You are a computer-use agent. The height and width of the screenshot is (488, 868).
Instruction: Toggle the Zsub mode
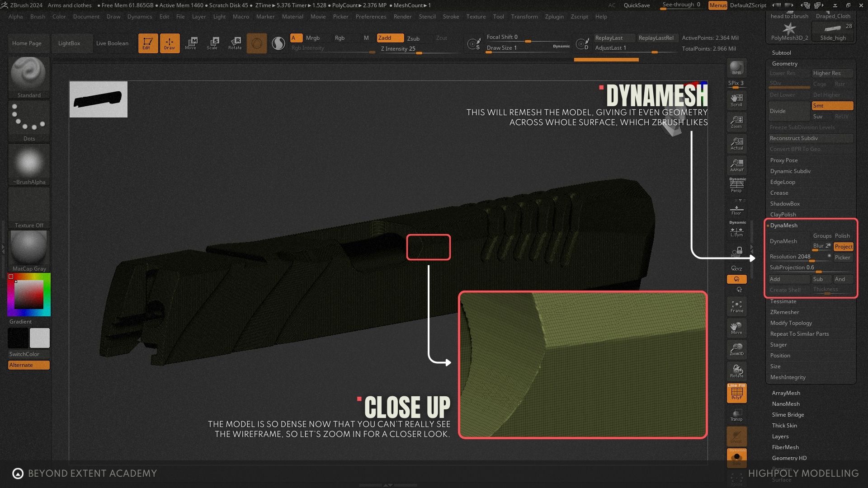[x=413, y=38]
